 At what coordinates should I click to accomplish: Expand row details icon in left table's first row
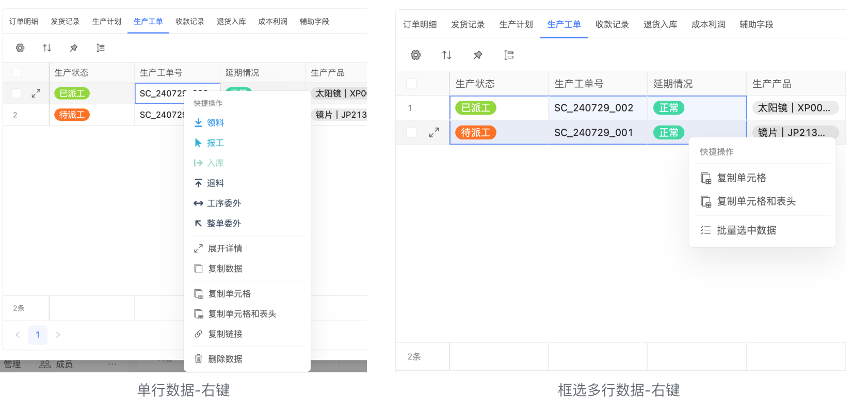36,93
